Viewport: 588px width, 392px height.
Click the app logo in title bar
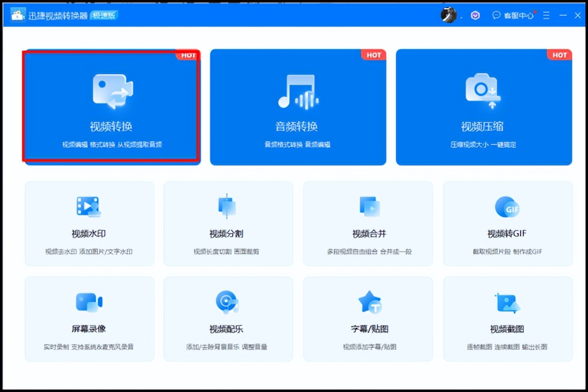click(x=17, y=14)
